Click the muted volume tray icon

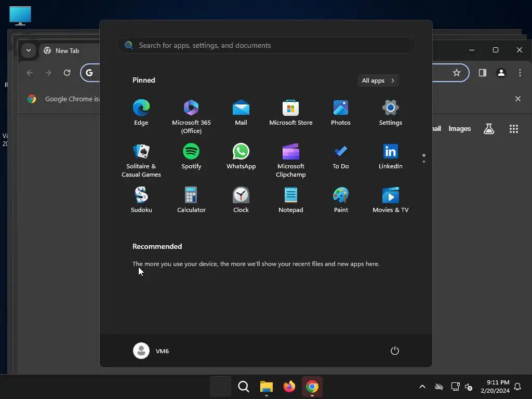[x=469, y=387]
